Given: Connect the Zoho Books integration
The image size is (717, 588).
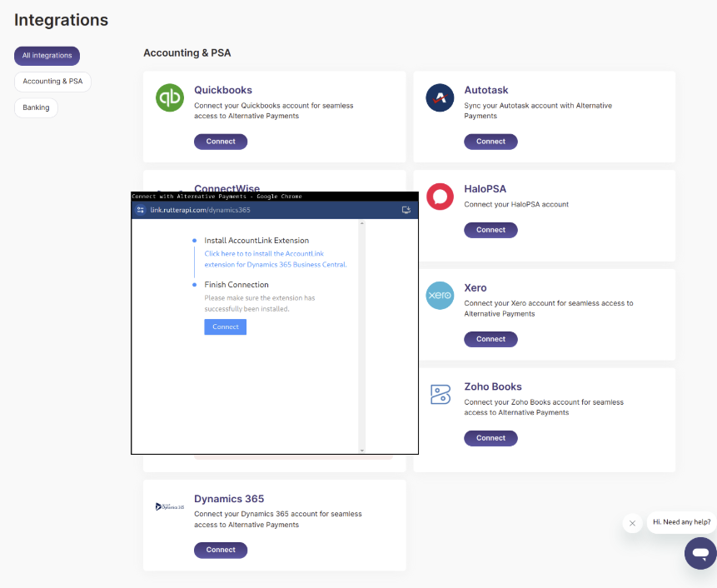Looking at the screenshot, I should [x=490, y=438].
